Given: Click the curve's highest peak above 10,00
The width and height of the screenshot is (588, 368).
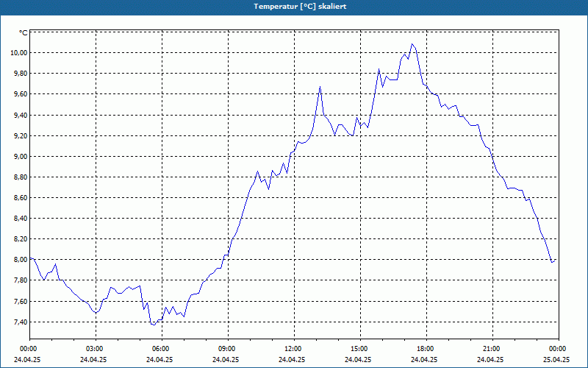Looking at the screenshot, I should pos(412,44).
